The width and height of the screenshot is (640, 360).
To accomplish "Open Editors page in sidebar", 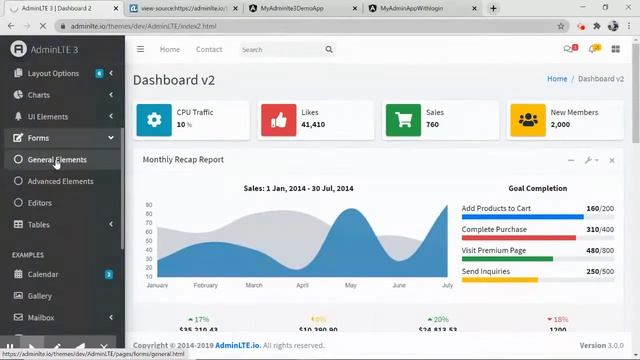I will click(62, 203).
